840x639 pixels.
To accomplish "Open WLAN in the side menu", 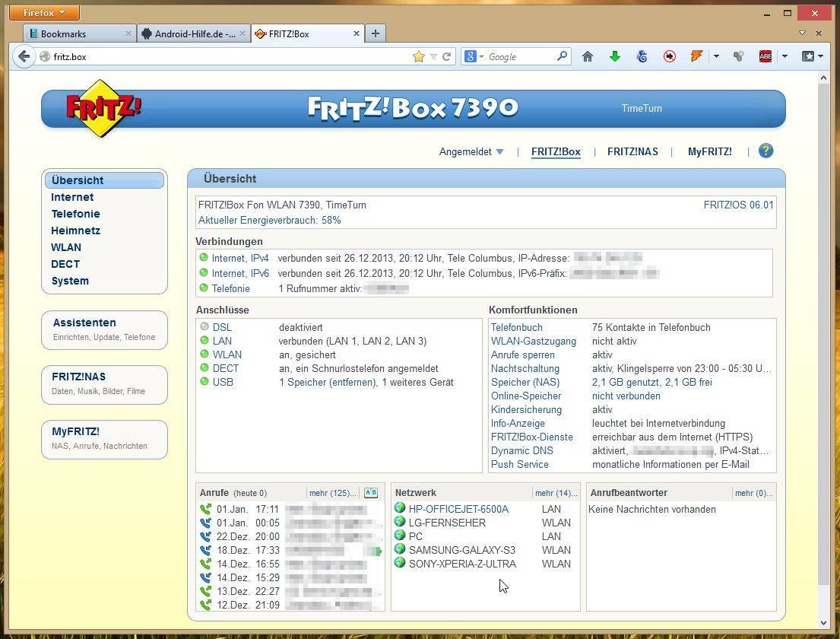I will pyautogui.click(x=66, y=247).
